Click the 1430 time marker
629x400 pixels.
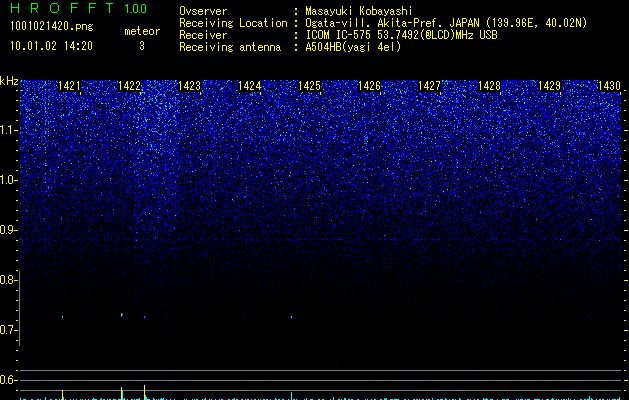pos(609,86)
